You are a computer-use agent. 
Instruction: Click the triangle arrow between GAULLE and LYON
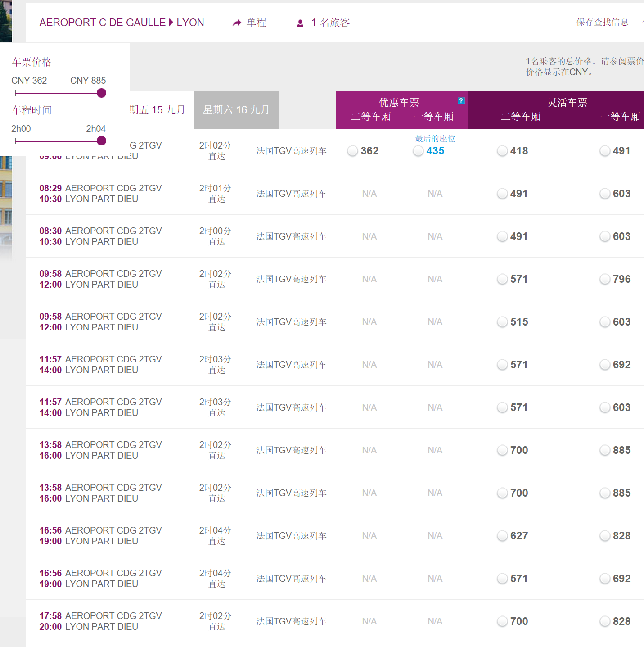click(171, 22)
